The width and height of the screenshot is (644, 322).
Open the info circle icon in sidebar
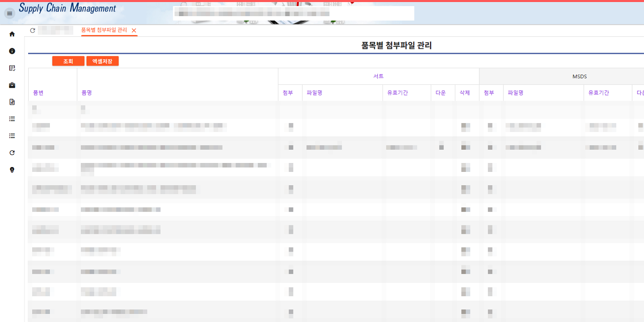click(x=12, y=51)
